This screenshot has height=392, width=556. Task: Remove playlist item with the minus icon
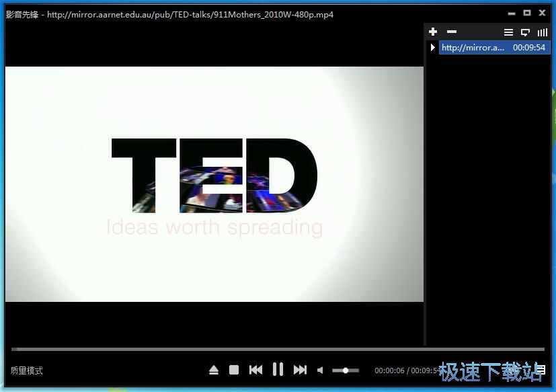pos(452,32)
